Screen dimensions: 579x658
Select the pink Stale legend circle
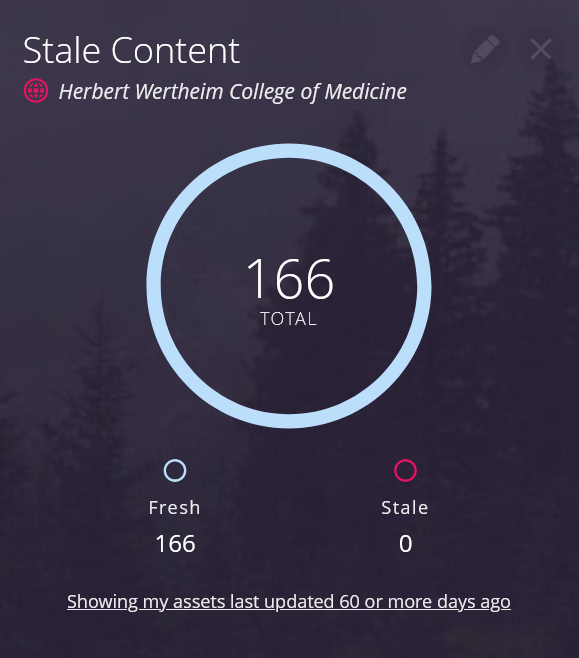click(x=405, y=470)
